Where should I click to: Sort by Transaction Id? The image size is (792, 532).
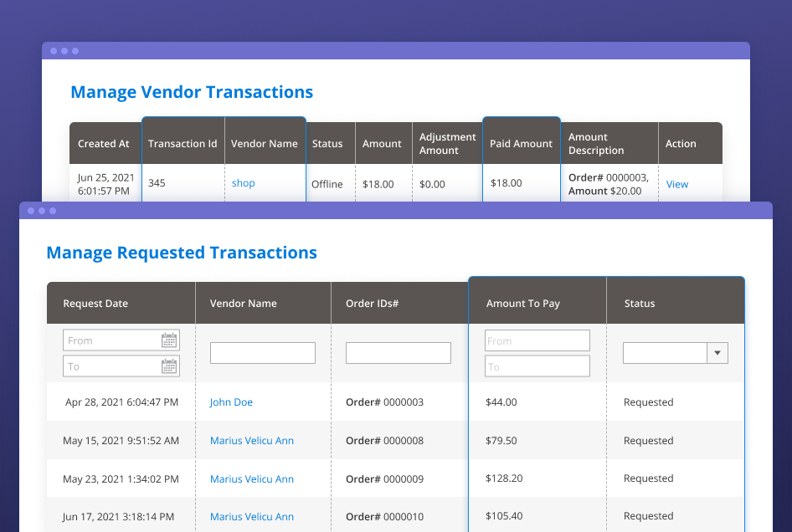tap(183, 143)
